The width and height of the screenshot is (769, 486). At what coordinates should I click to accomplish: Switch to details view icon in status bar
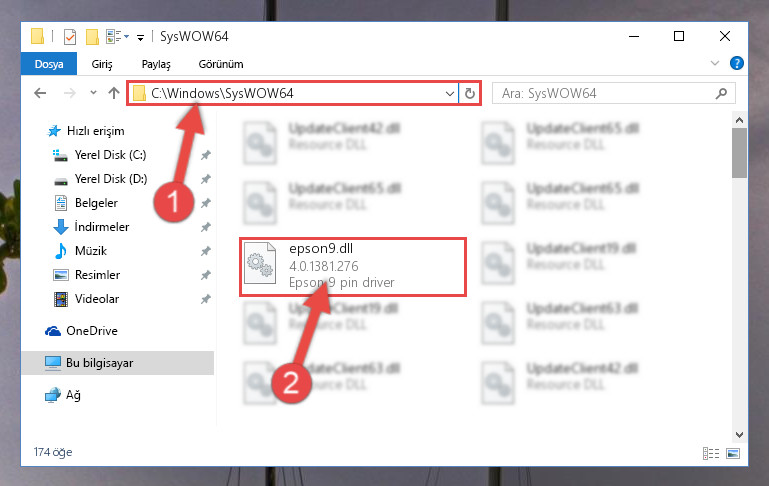point(711,453)
